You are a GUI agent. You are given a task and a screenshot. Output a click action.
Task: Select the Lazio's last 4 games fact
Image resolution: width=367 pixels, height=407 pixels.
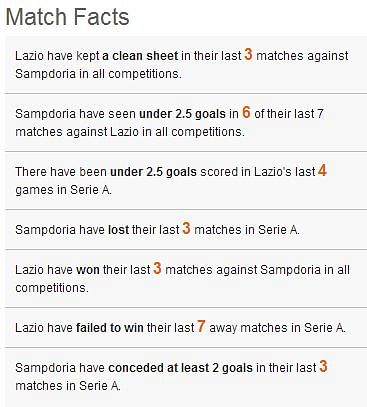(186, 181)
